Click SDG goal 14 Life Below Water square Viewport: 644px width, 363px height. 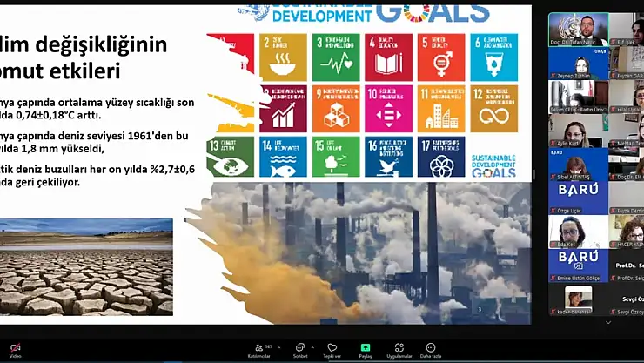(283, 157)
